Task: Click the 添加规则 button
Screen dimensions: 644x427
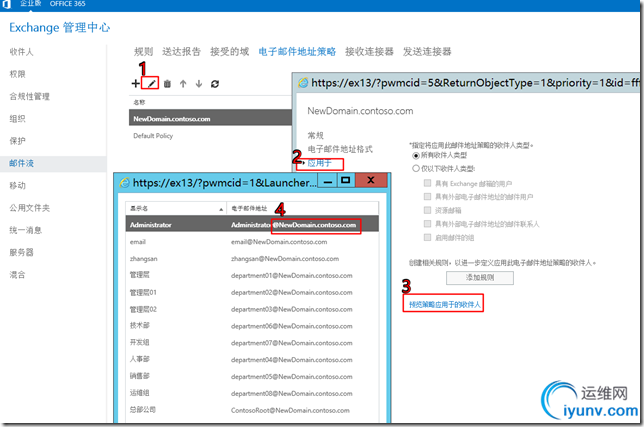Action: coord(480,278)
